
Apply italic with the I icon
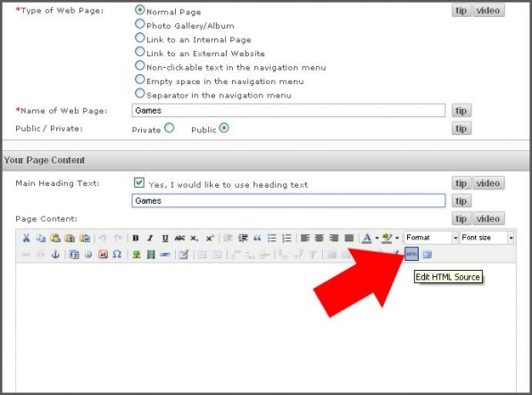pyautogui.click(x=150, y=238)
